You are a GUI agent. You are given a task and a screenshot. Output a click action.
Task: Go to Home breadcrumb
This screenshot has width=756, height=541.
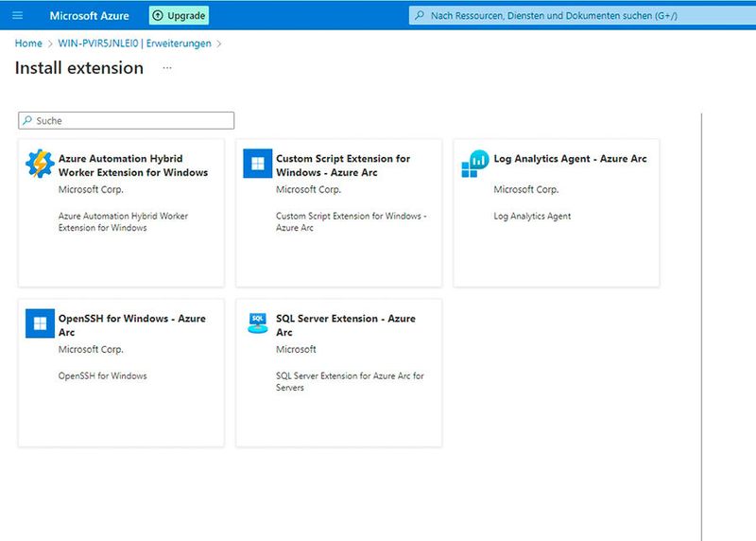tap(28, 44)
